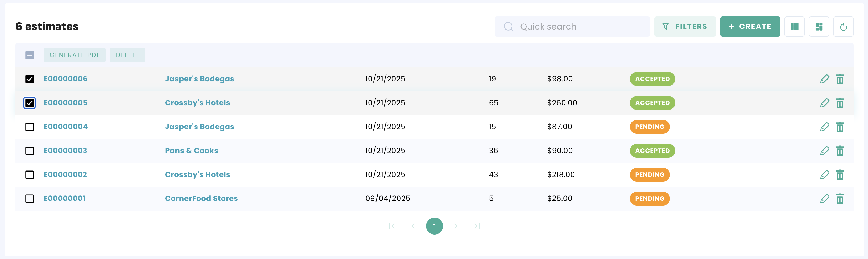The width and height of the screenshot is (868, 259).
Task: Click the Pending status badge for E00000002
Action: coord(649,175)
